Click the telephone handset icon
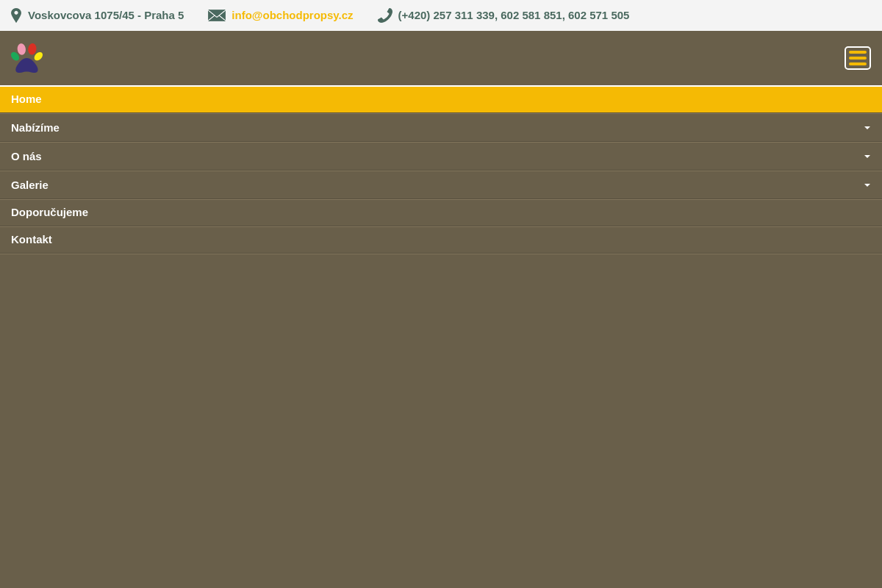Viewport: 882px width, 588px height. (385, 15)
